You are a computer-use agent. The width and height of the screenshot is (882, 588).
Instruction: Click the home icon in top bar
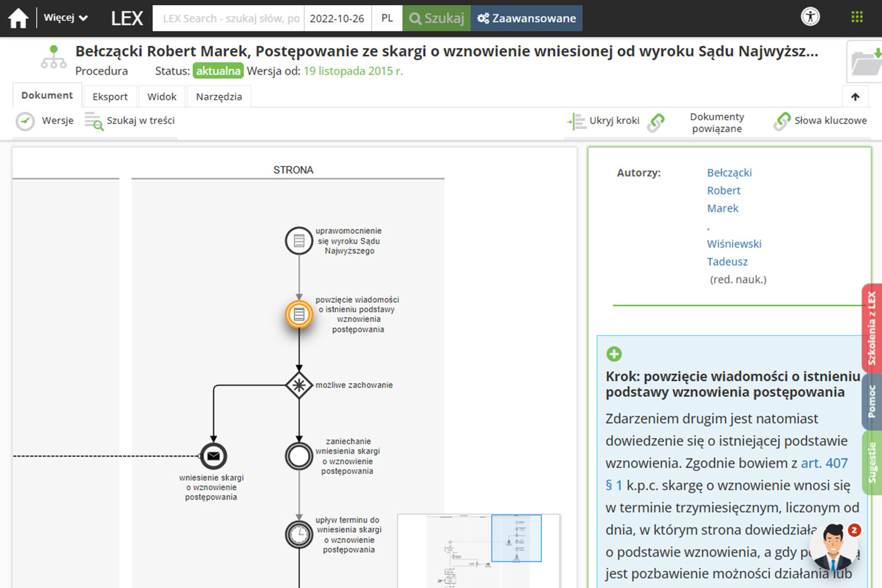(18, 18)
